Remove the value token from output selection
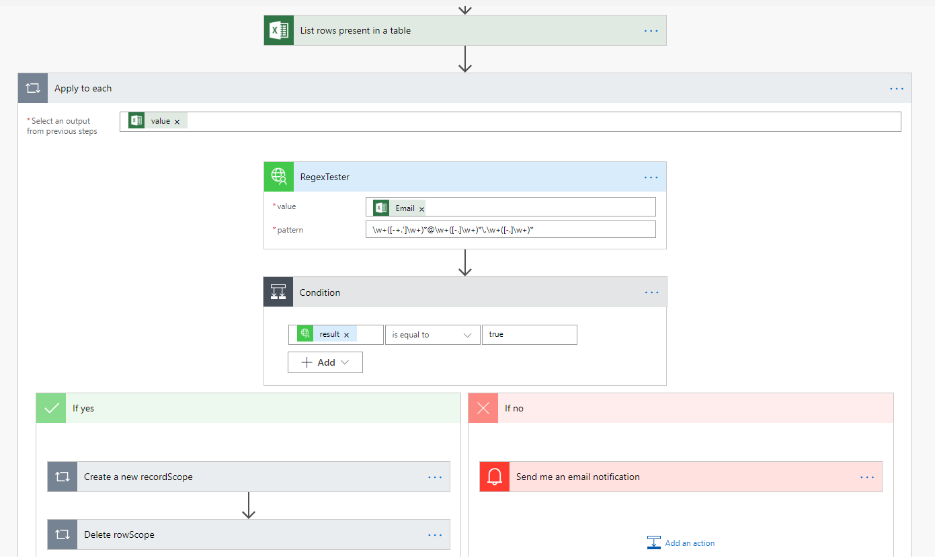 177,121
